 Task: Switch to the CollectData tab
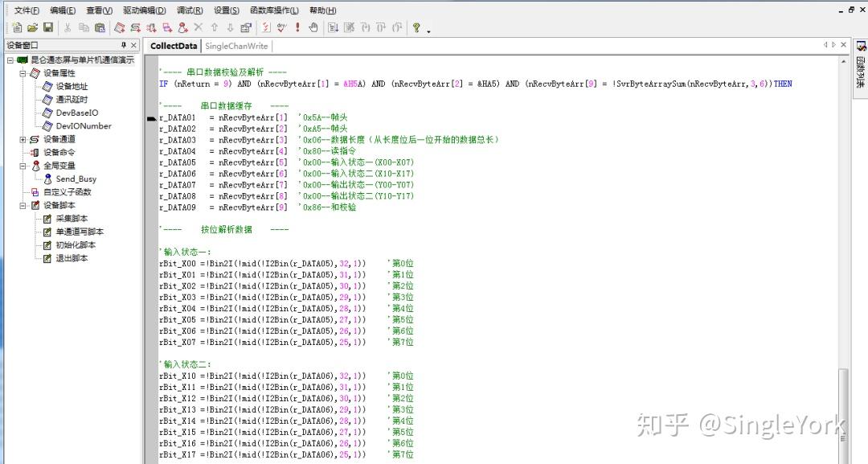tap(174, 46)
